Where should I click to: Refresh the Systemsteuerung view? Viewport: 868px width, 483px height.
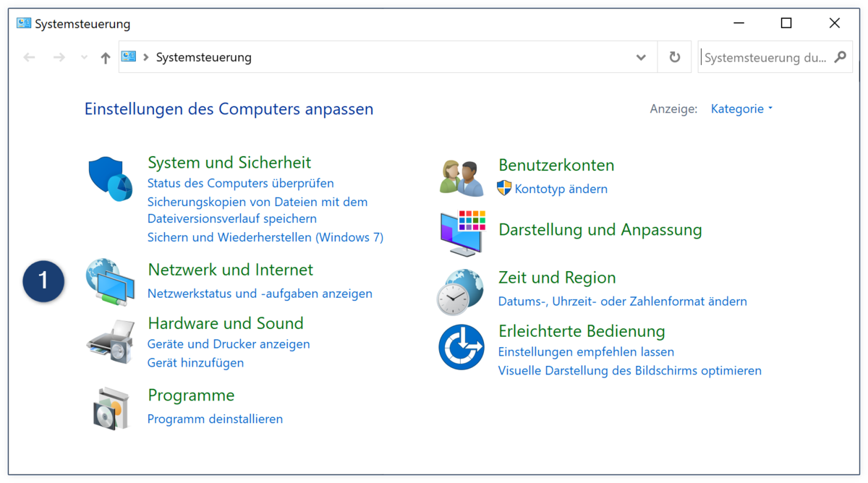point(675,57)
